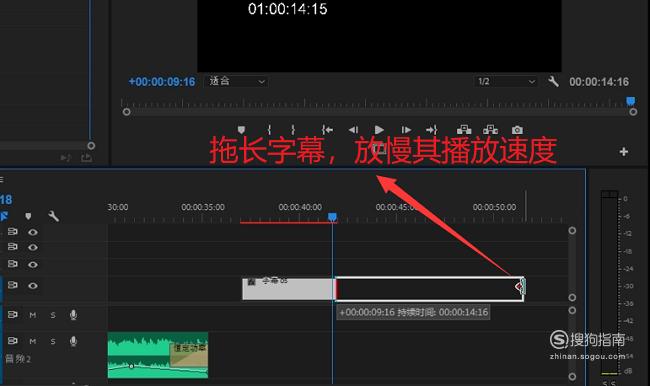Click the timeline add marker shield icon
Viewport: 650px width, 386px height.
28,216
